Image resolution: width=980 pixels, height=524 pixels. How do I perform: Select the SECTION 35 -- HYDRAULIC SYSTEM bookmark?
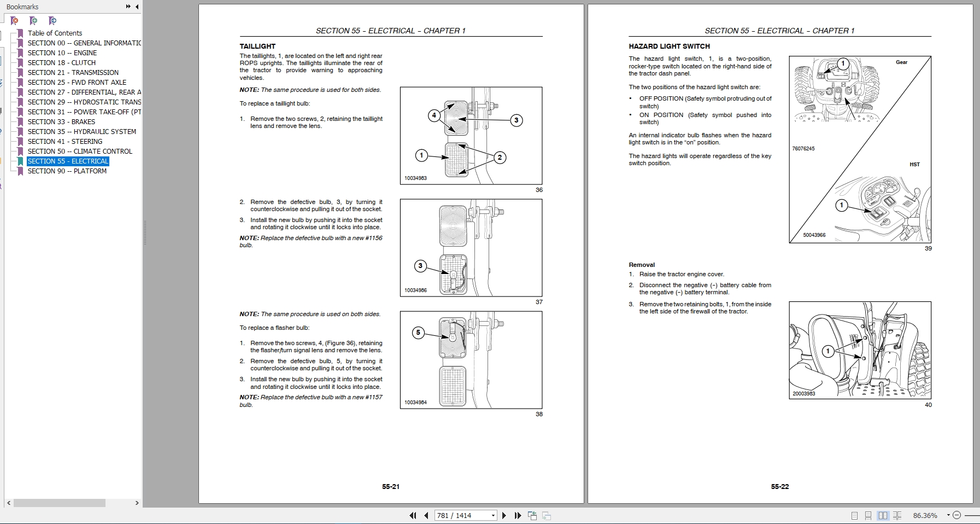(81, 132)
